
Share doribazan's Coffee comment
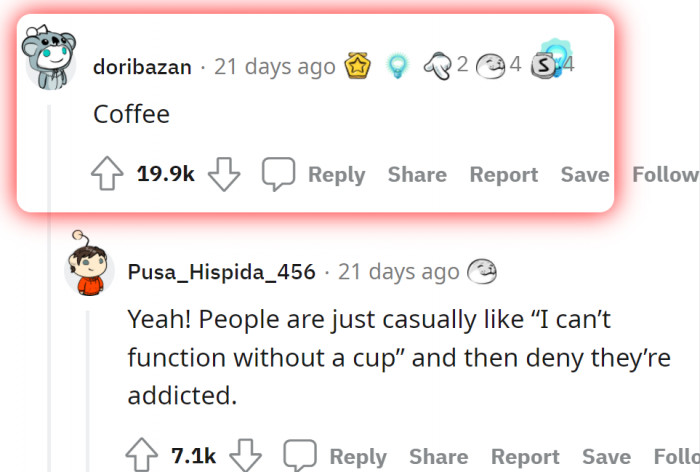pos(417,175)
